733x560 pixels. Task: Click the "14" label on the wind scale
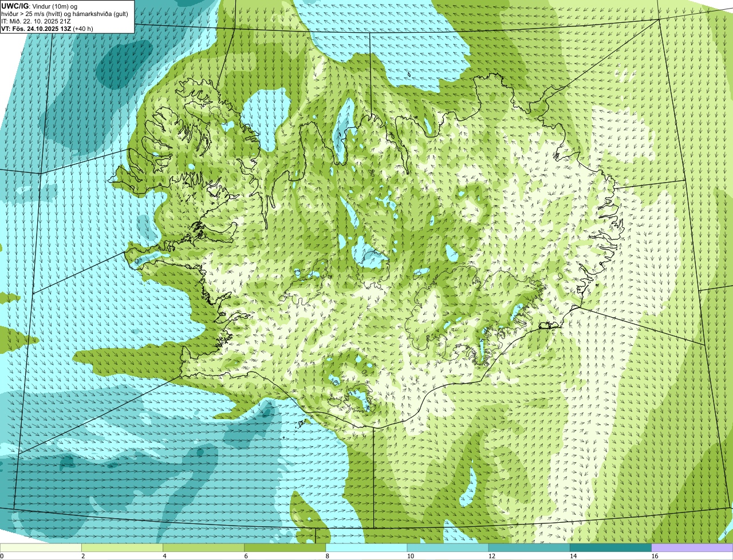pos(573,556)
